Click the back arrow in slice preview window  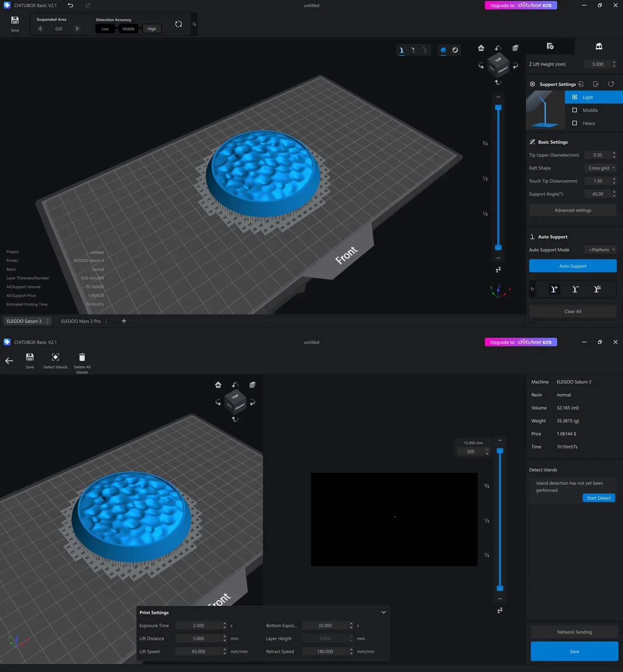[9, 361]
